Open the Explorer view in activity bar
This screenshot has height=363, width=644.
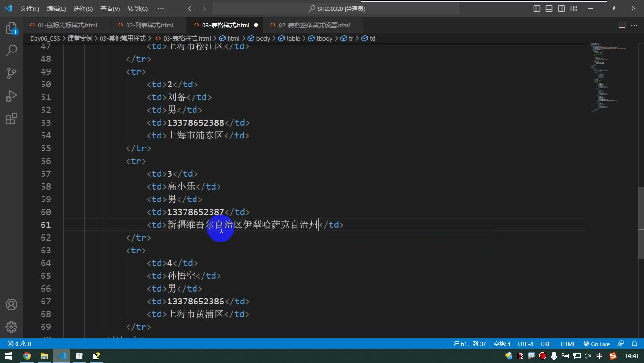click(x=11, y=28)
